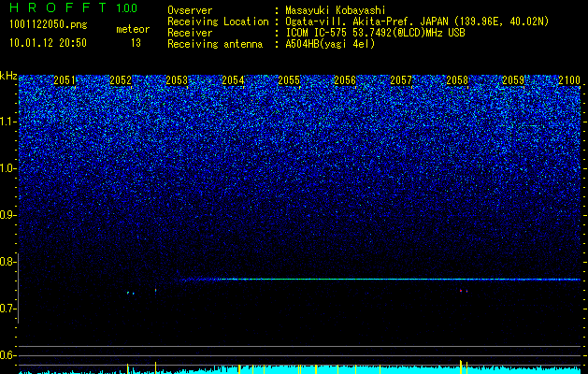The height and width of the screenshot is (374, 588).
Task: Click the 0.6 kHz frequency tick label
Action: tap(8, 355)
